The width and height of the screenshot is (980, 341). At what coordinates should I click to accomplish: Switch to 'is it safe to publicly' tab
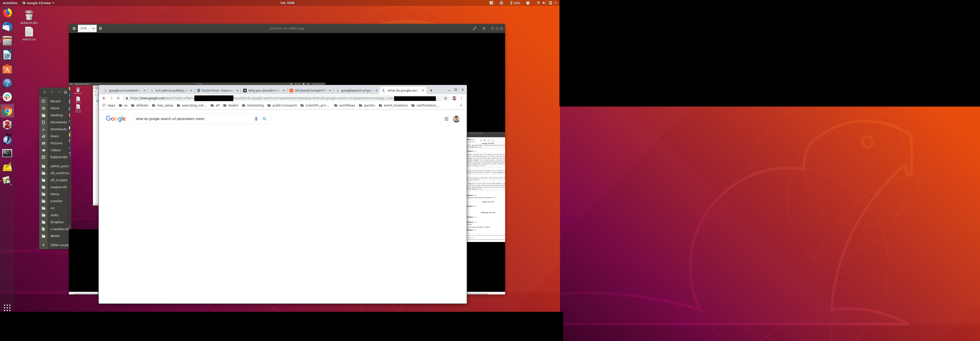171,90
